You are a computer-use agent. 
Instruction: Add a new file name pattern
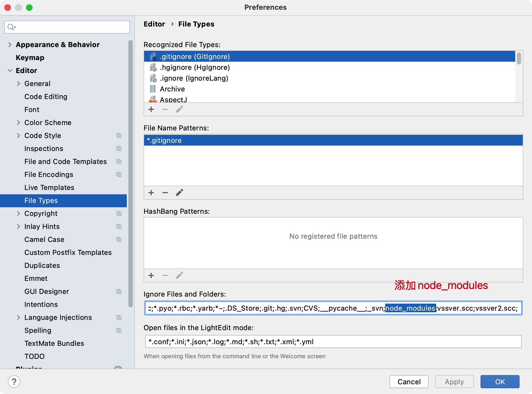click(x=151, y=193)
